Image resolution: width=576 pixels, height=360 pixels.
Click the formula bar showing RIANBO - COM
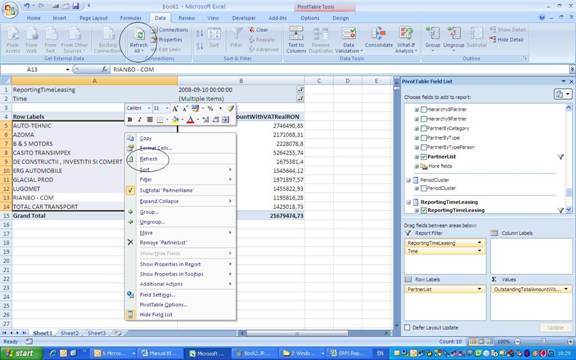click(340, 69)
